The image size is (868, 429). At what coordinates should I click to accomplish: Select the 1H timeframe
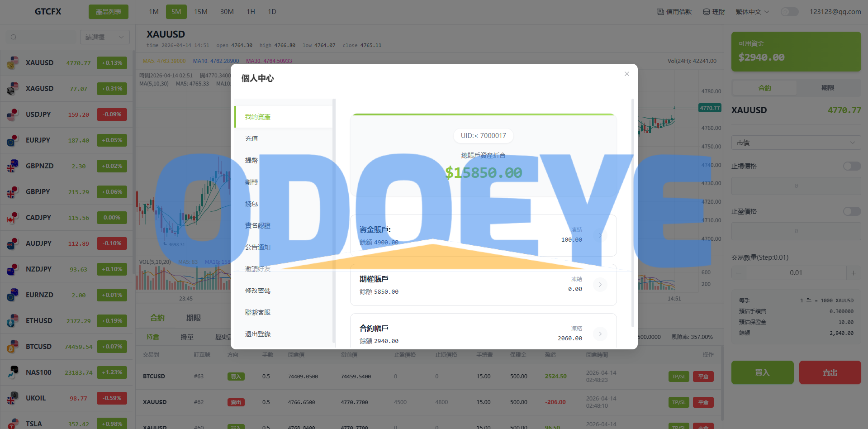coord(251,12)
